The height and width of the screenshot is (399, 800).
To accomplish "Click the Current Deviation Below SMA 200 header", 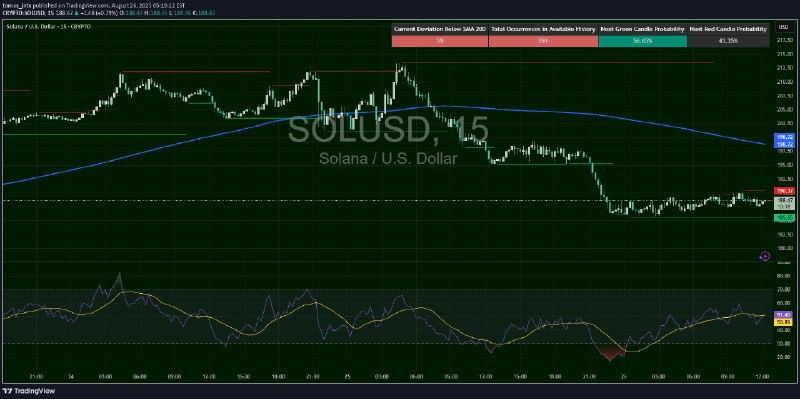I will click(440, 30).
